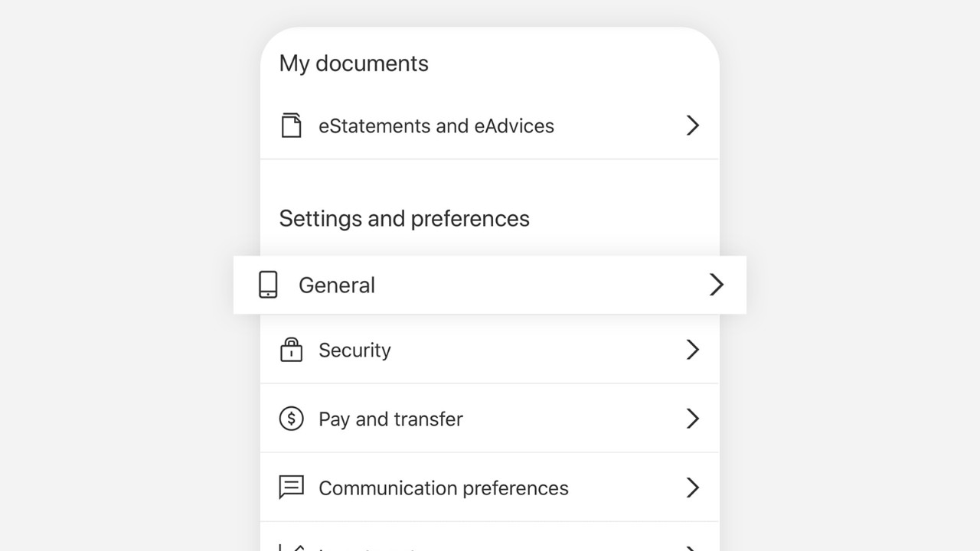Open the eStatements and eAdvices menu item
Image resolution: width=980 pixels, height=551 pixels.
[x=436, y=126]
